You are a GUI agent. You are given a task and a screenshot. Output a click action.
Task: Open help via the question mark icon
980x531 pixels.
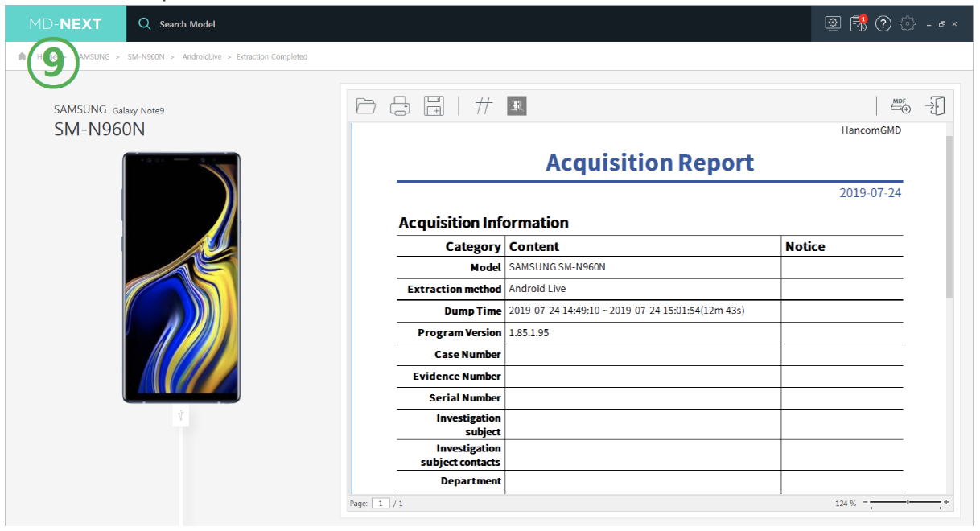tap(883, 24)
